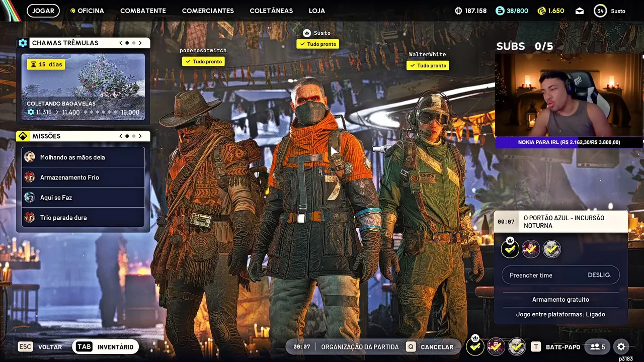Click the 187.158 currency coin icon
Image resolution: width=644 pixels, height=362 pixels.
[458, 11]
